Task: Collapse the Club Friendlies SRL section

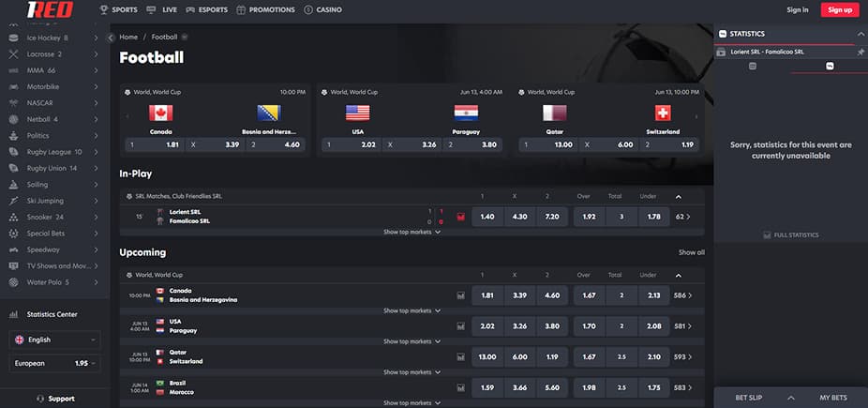Action: coord(679,197)
